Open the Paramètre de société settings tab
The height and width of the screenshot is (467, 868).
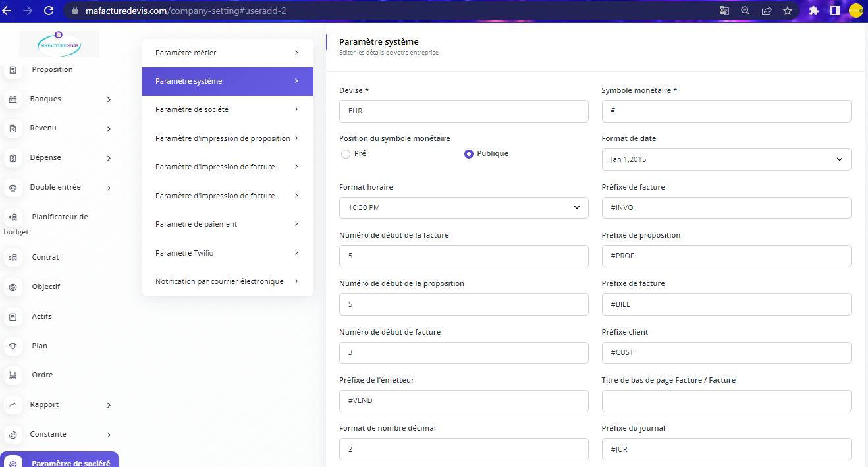coord(228,109)
